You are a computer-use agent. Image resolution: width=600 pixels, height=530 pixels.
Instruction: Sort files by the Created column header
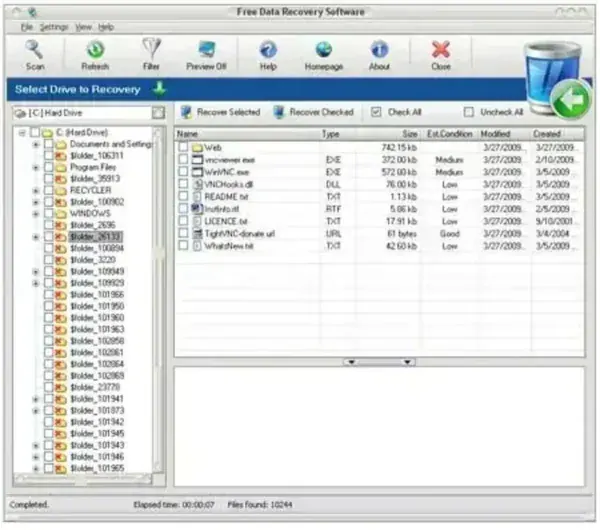point(557,134)
